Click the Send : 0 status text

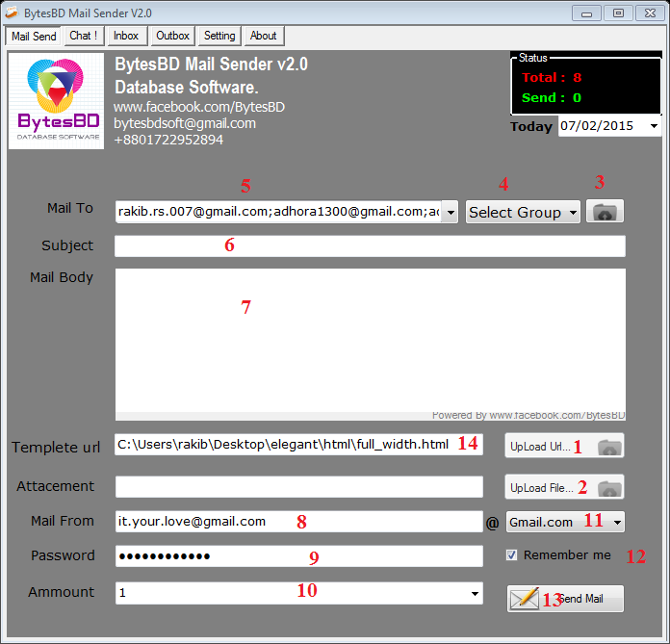coord(552,98)
